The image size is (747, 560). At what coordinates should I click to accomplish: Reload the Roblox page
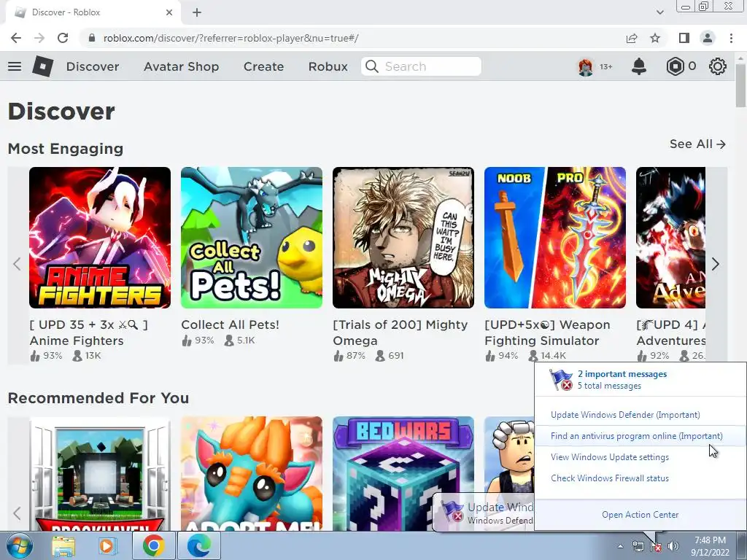63,38
